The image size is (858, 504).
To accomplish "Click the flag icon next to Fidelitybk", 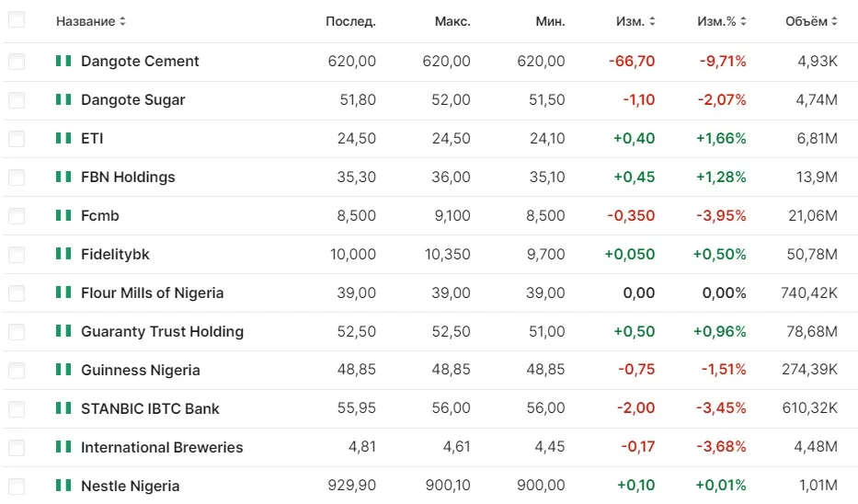I will (x=63, y=255).
